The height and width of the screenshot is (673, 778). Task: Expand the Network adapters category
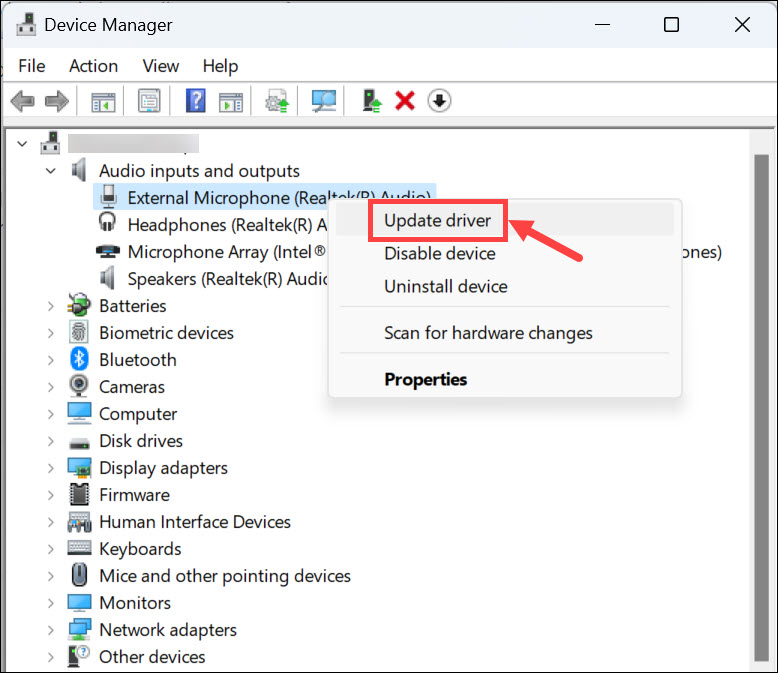click(50, 630)
